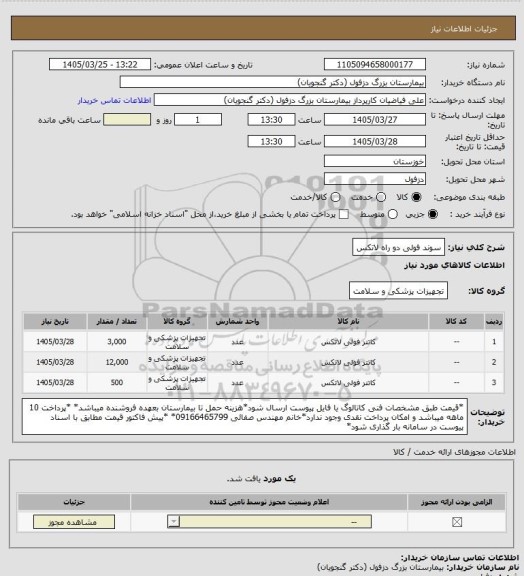Click the price validity date 1405/03/28 field
This screenshot has width=524, height=576.
point(375,141)
